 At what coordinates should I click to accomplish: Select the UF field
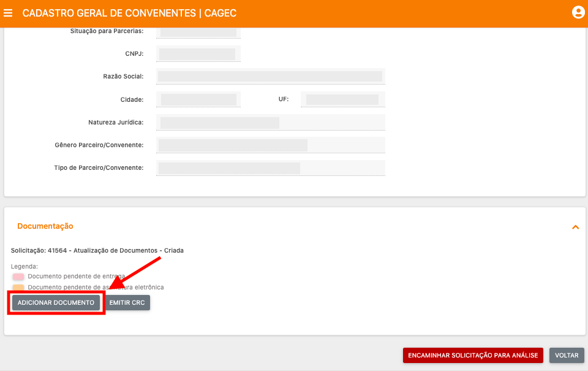342,99
